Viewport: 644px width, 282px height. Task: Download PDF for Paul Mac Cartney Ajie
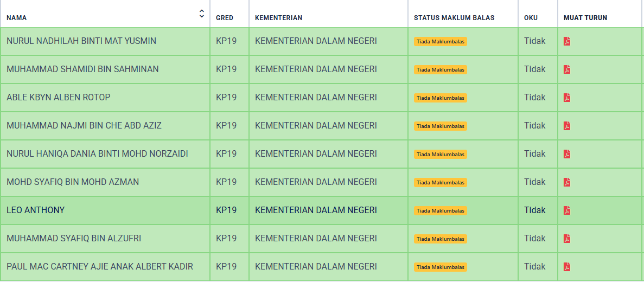(567, 267)
